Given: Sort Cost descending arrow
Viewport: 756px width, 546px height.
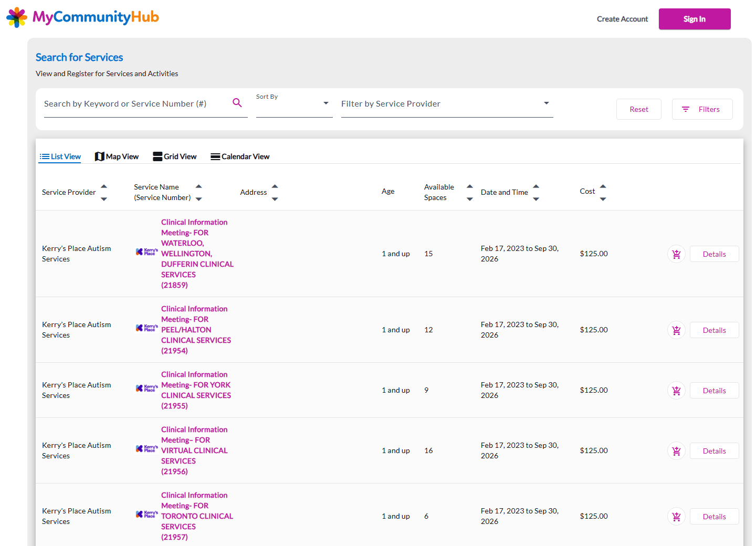Looking at the screenshot, I should pyautogui.click(x=603, y=199).
